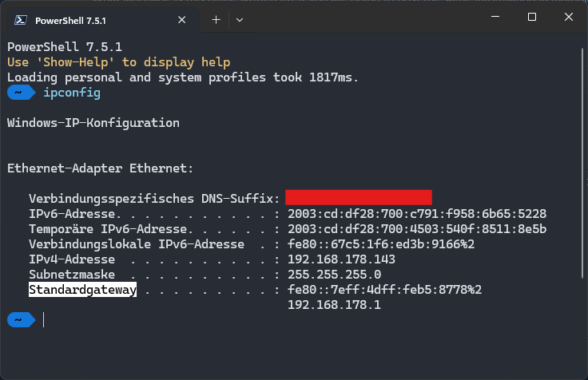Click the Ethernet-Adapter Ethernet heading
The width and height of the screenshot is (588, 380).
pos(100,168)
